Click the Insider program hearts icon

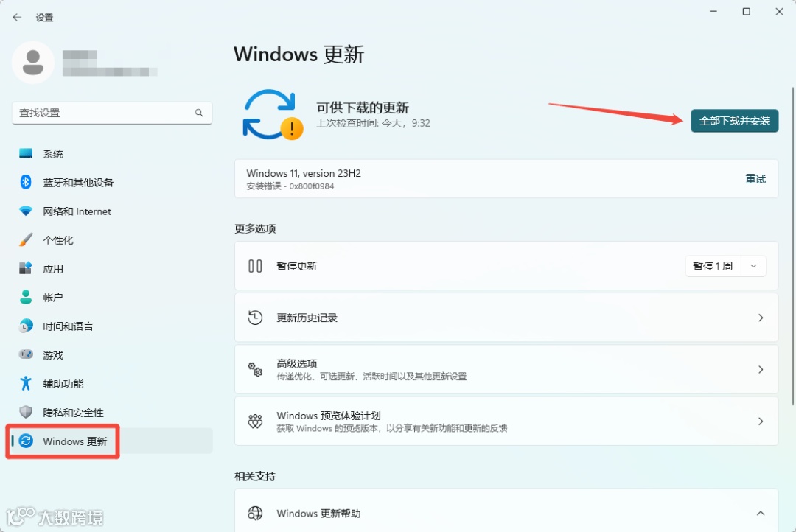pos(255,421)
